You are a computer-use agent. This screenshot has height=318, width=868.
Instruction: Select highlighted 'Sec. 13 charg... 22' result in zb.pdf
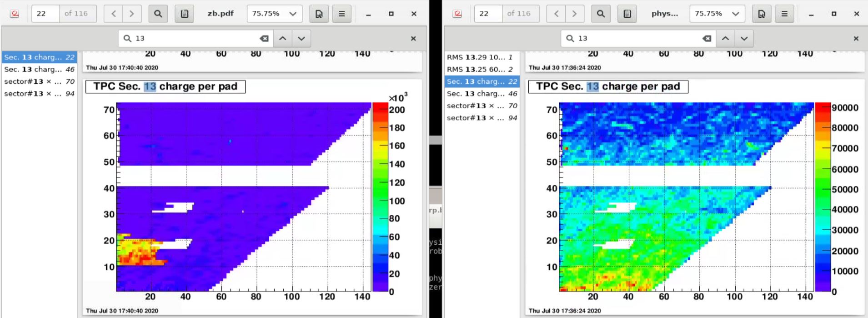pos(39,57)
